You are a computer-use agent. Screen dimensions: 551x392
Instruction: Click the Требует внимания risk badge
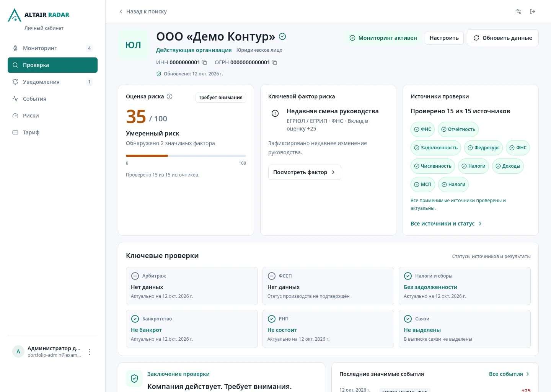[221, 98]
